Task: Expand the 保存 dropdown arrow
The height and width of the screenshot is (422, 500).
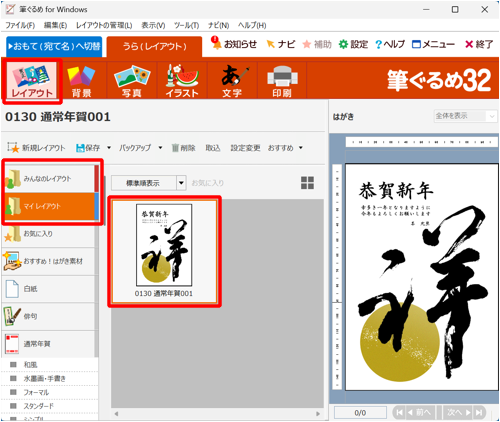Action: (109, 148)
